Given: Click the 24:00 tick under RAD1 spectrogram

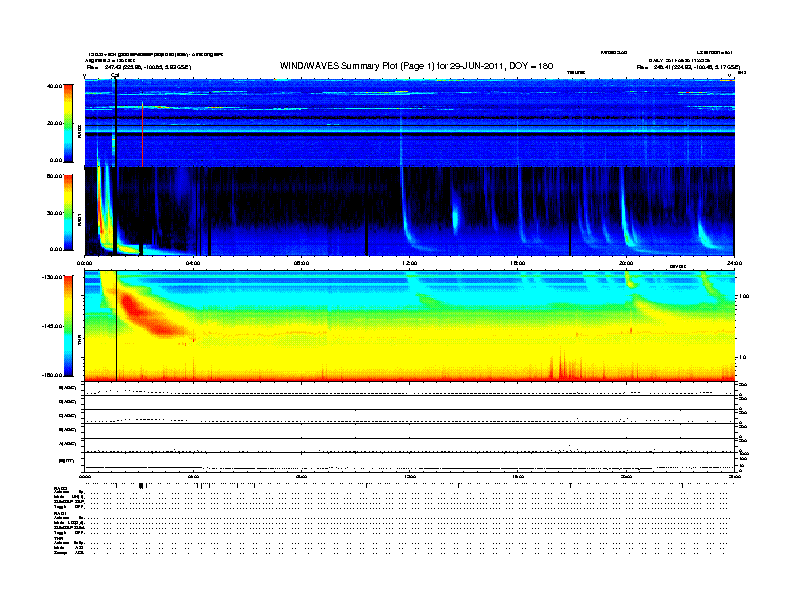Looking at the screenshot, I should pos(734,263).
